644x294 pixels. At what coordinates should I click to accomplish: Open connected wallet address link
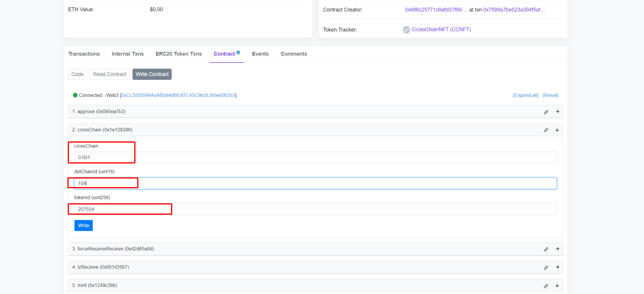tap(178, 95)
